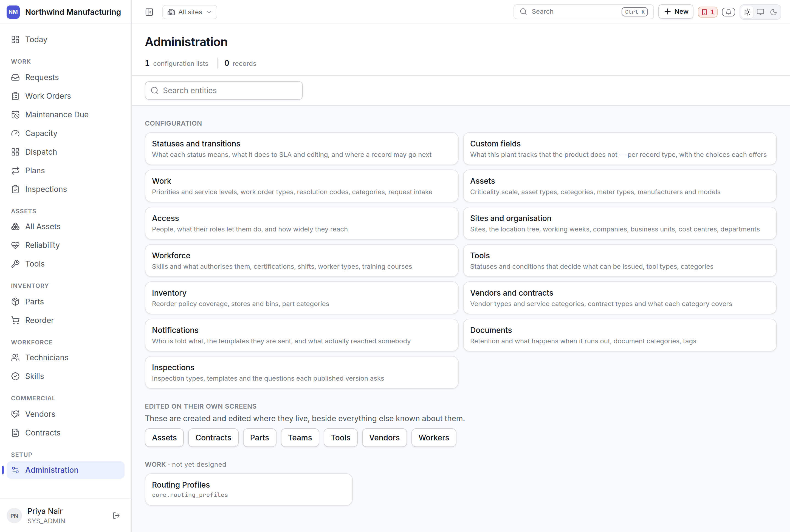Click the New button
The width and height of the screenshot is (790, 532).
[676, 12]
